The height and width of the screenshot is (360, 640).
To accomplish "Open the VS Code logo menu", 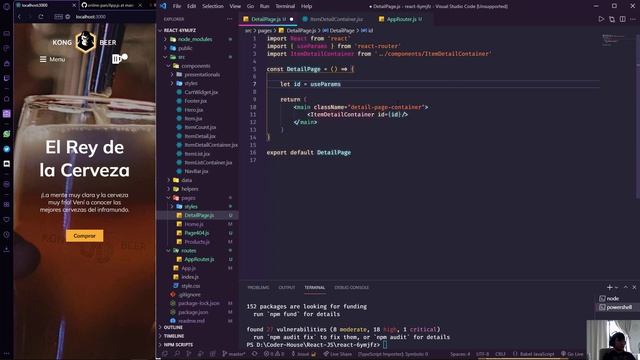I will [163, 6].
